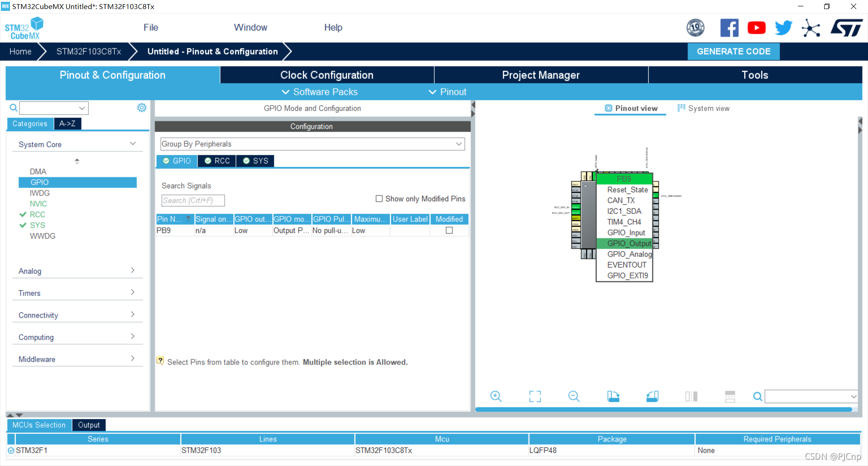
Task: Click the help question mark icon
Action: (x=160, y=361)
